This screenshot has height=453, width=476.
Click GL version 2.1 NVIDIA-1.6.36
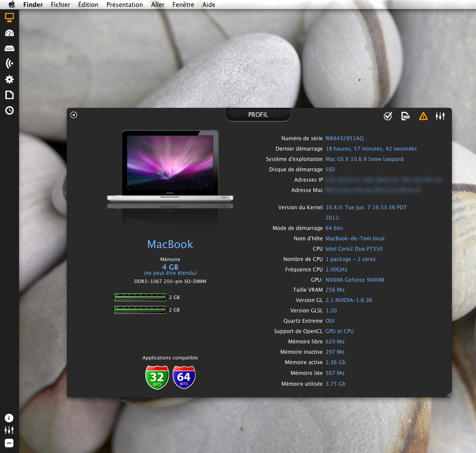click(349, 300)
